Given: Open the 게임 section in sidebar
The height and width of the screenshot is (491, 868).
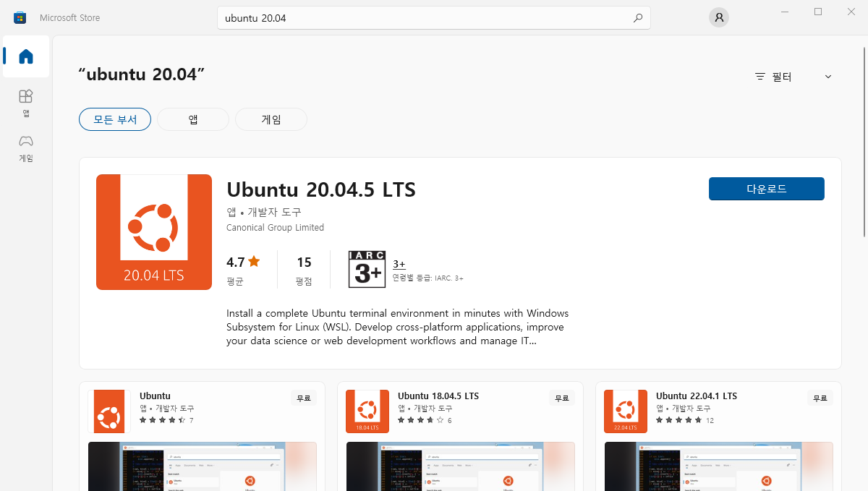Looking at the screenshot, I should click(26, 148).
